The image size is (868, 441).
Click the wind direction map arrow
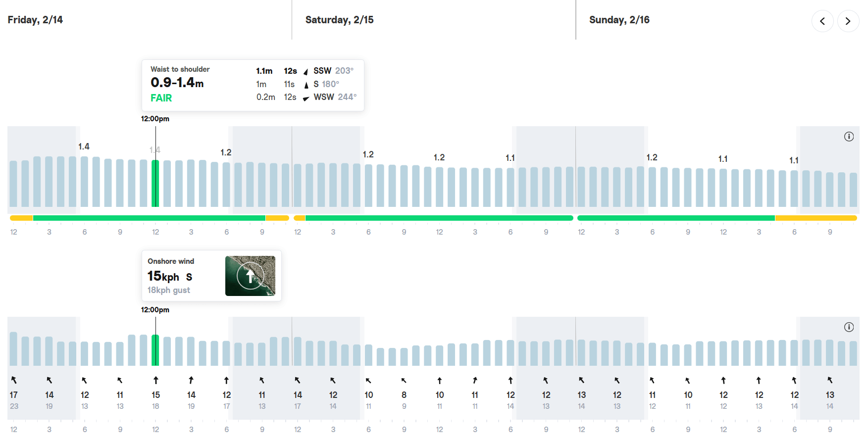point(250,276)
